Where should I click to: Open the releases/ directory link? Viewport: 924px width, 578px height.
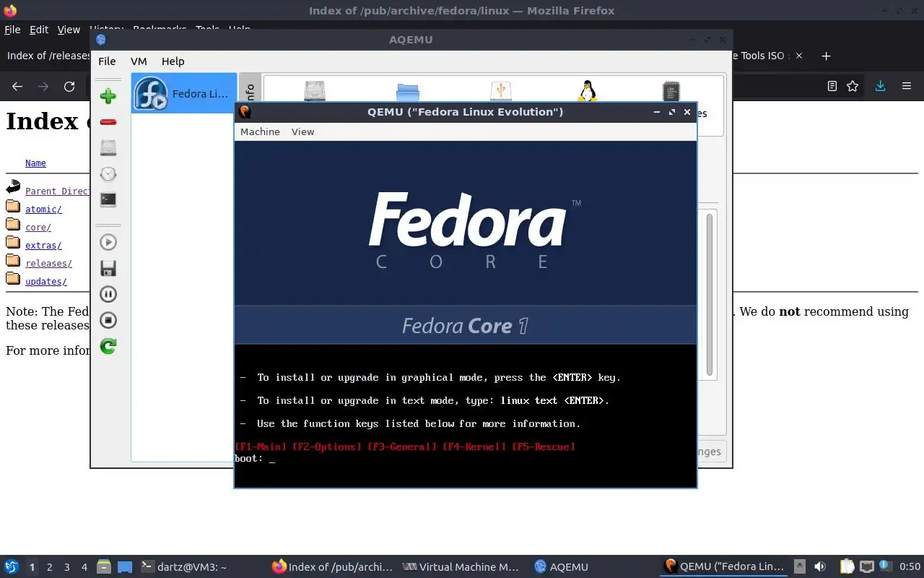[48, 264]
